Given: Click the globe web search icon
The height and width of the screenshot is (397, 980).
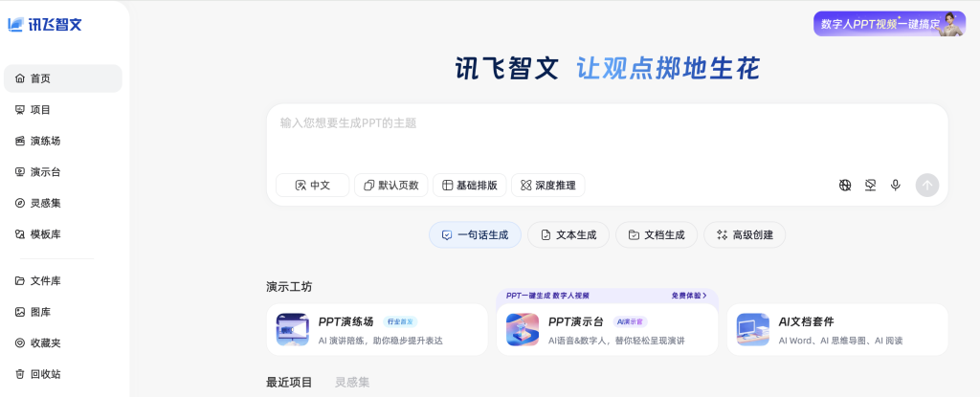Looking at the screenshot, I should point(845,185).
